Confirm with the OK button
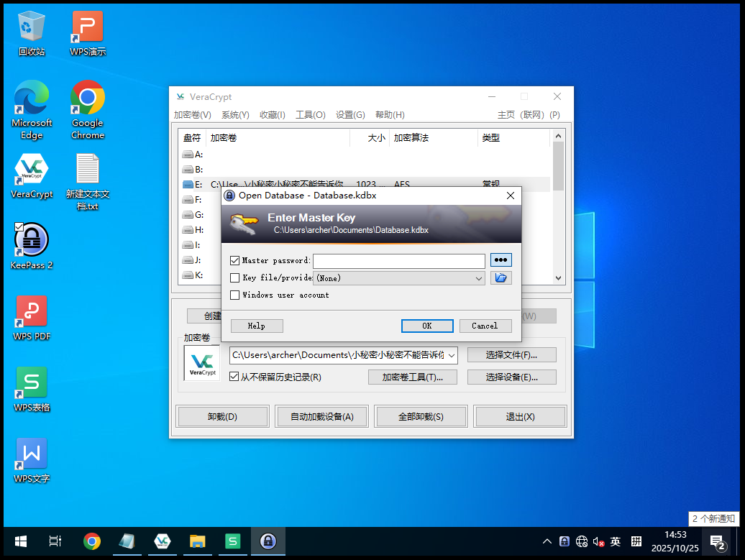Screen dimensions: 745x560 [x=427, y=326]
